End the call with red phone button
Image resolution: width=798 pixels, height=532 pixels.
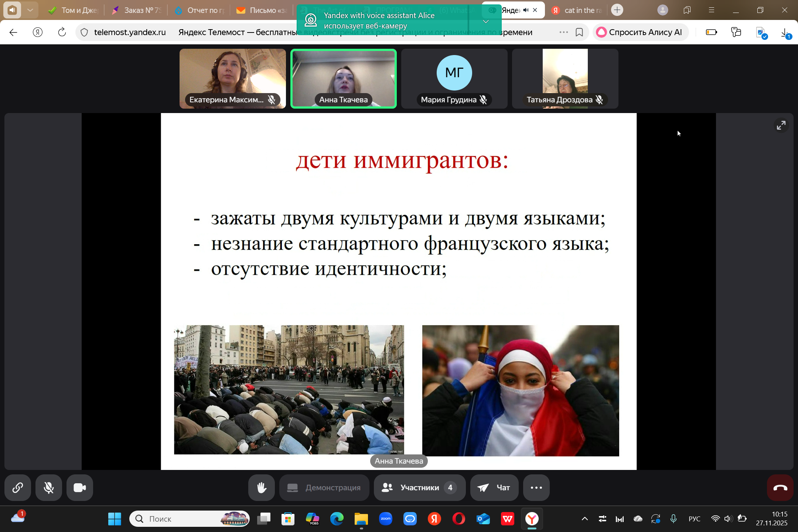pos(780,488)
